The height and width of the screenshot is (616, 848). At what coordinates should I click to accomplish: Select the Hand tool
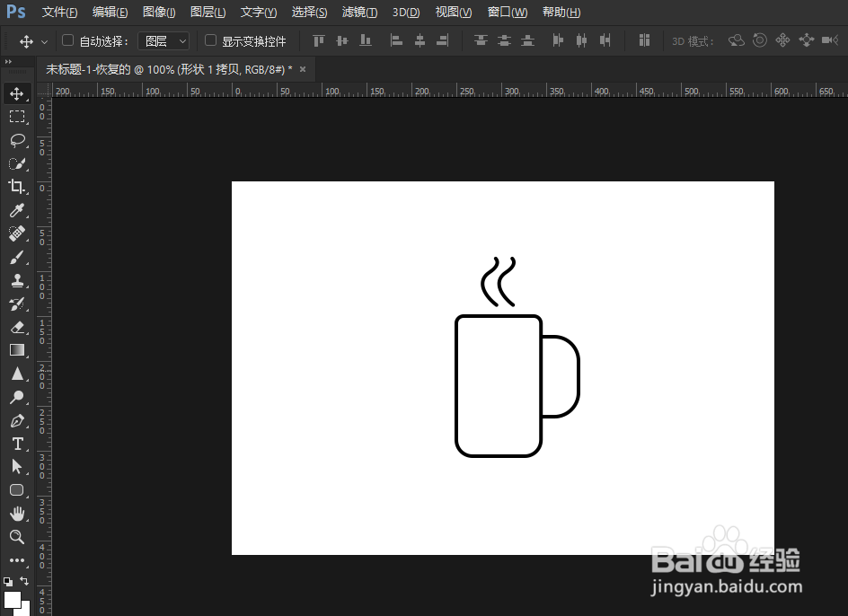click(17, 514)
